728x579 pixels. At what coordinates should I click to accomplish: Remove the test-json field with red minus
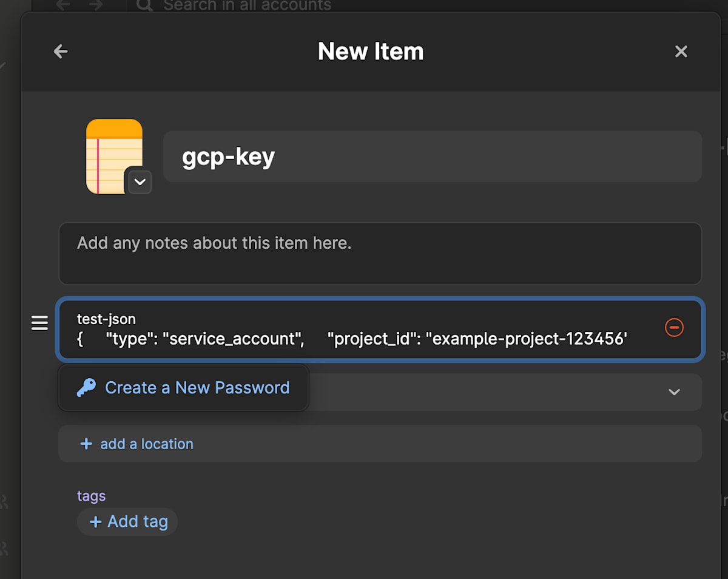pyautogui.click(x=674, y=328)
